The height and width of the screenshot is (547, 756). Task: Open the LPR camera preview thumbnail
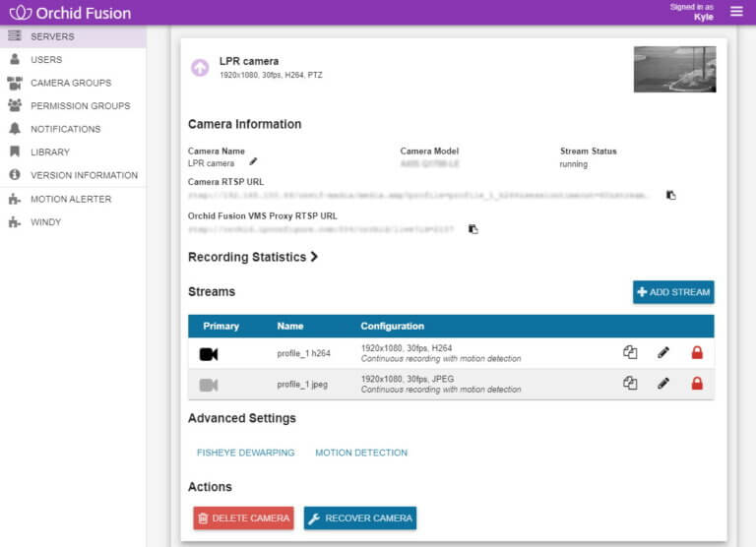(x=674, y=69)
